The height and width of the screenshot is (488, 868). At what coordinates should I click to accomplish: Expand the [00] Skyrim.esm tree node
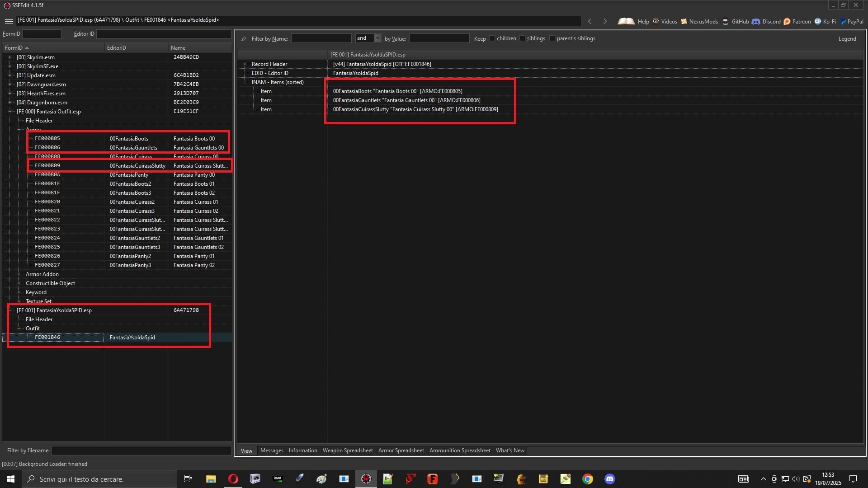point(10,57)
